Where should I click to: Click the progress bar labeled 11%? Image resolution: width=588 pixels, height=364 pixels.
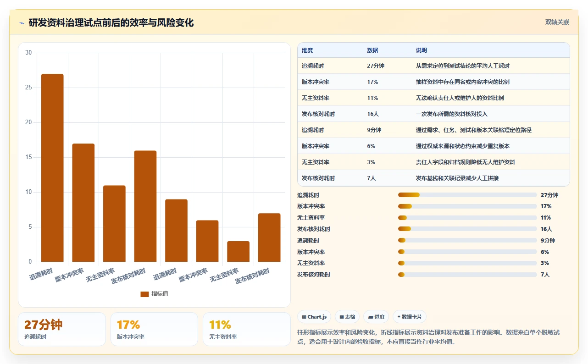(467, 218)
